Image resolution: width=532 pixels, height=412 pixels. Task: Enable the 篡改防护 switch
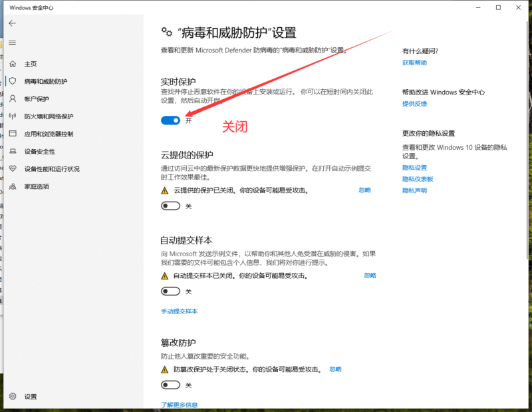coord(170,385)
